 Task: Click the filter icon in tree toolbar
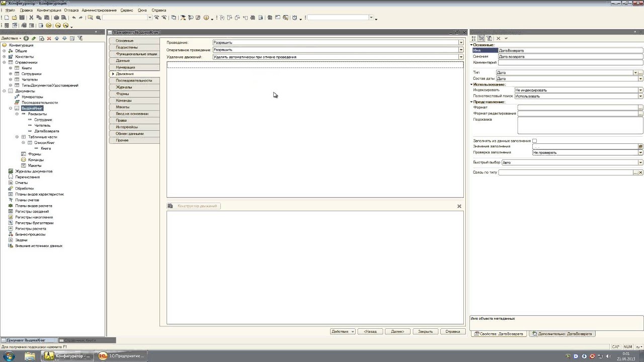80,38
